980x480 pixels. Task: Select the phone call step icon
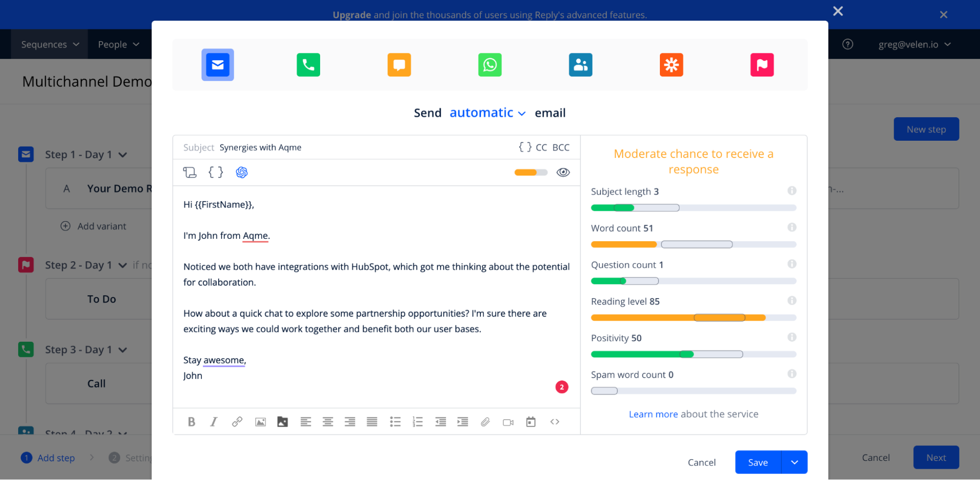point(308,65)
